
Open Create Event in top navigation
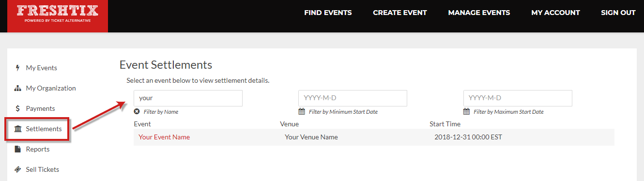pos(400,13)
